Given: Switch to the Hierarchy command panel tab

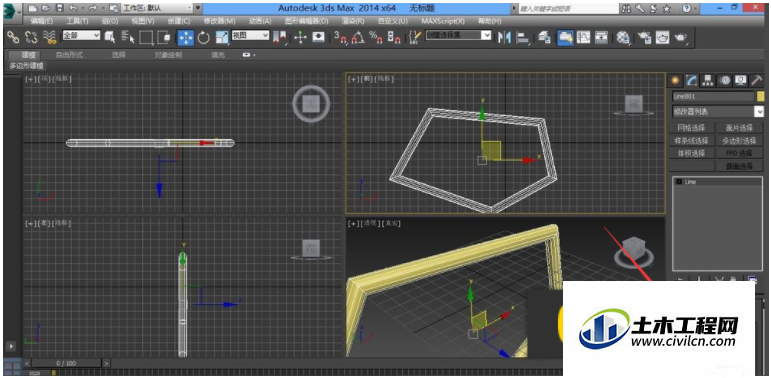Looking at the screenshot, I should point(708,80).
